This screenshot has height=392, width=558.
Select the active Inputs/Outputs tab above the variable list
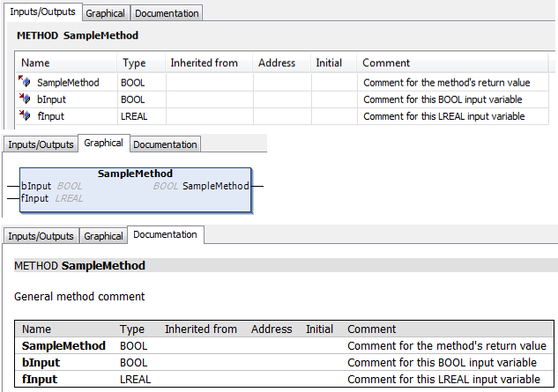tap(42, 11)
